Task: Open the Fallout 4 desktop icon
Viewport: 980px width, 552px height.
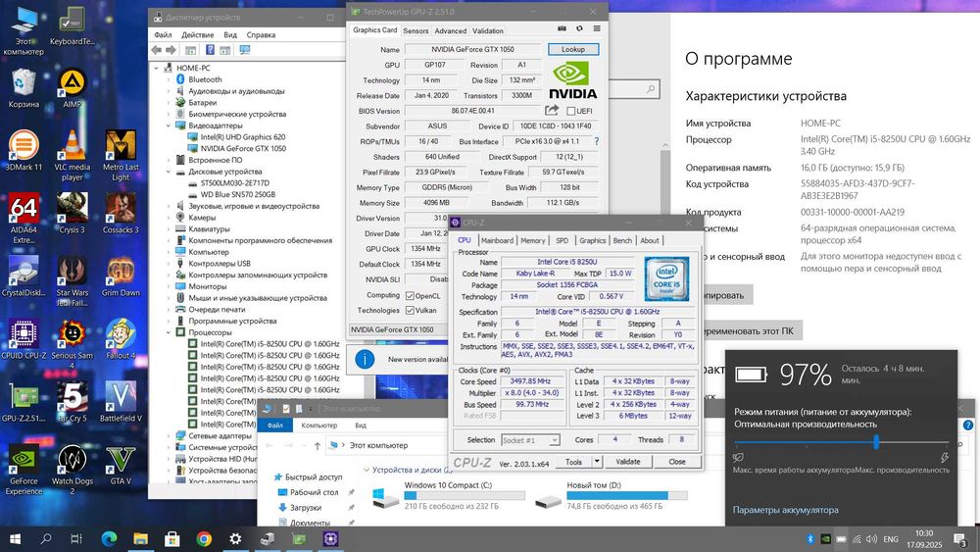Action: coord(121,339)
